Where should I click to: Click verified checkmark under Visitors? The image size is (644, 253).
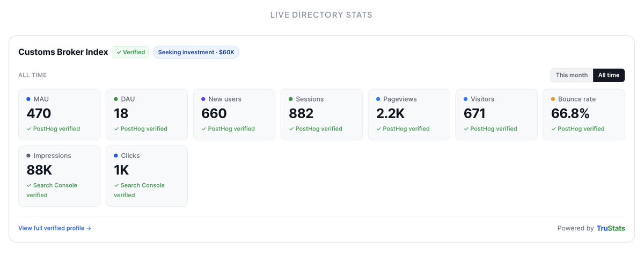tap(466, 129)
